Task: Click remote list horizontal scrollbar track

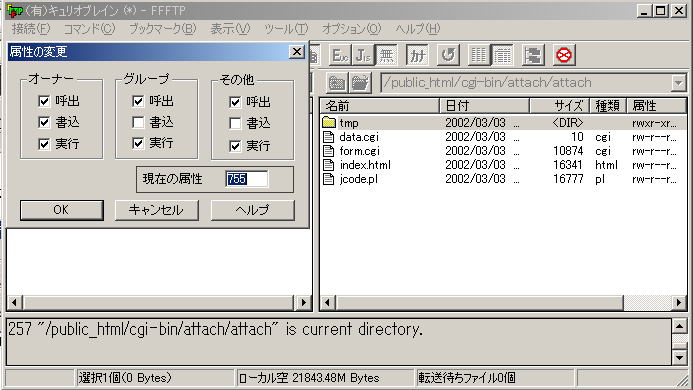Action: [x=647, y=303]
